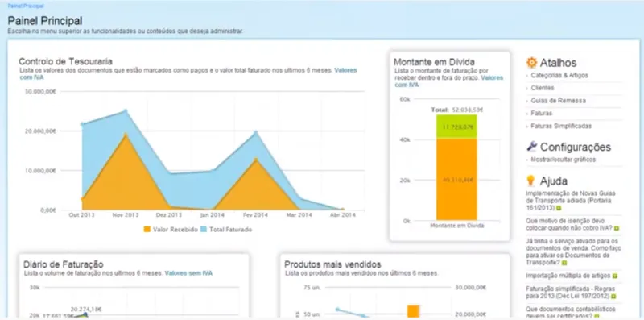Viewport: 644px width, 320px height.
Task: Open Importação múltipla de artigos help
Action: click(x=568, y=276)
